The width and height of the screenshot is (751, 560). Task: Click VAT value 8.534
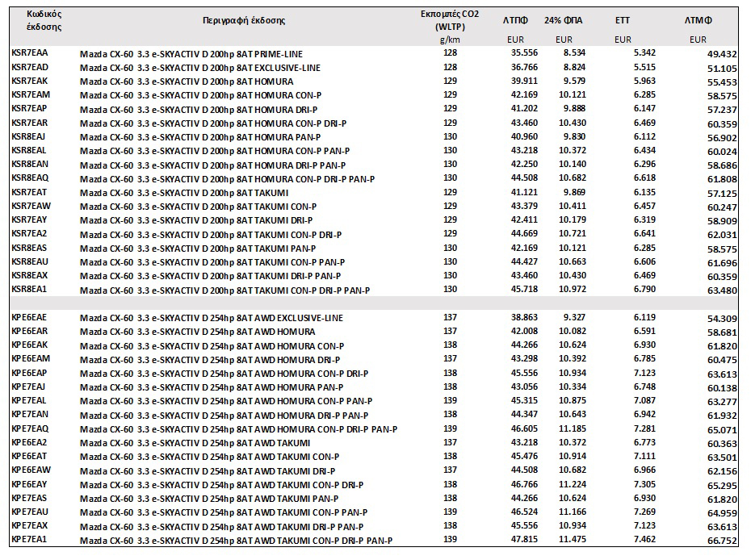pyautogui.click(x=574, y=52)
